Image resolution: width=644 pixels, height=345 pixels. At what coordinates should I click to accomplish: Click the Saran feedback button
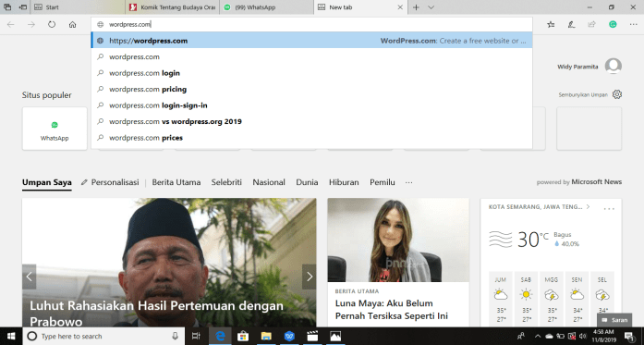(x=614, y=320)
